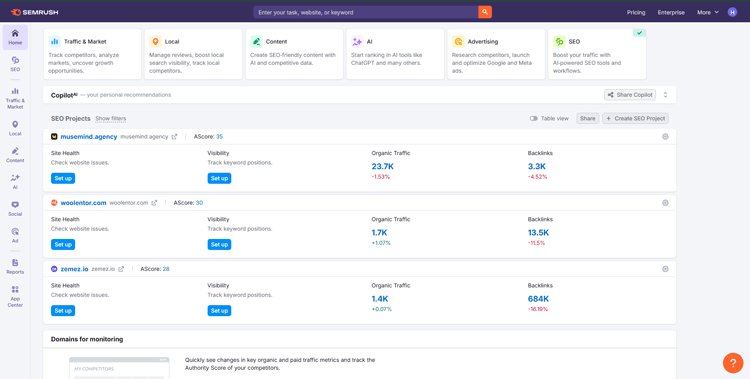This screenshot has width=750, height=379.
Task: Click Organic Traffic value 1.4K
Action: (x=380, y=299)
